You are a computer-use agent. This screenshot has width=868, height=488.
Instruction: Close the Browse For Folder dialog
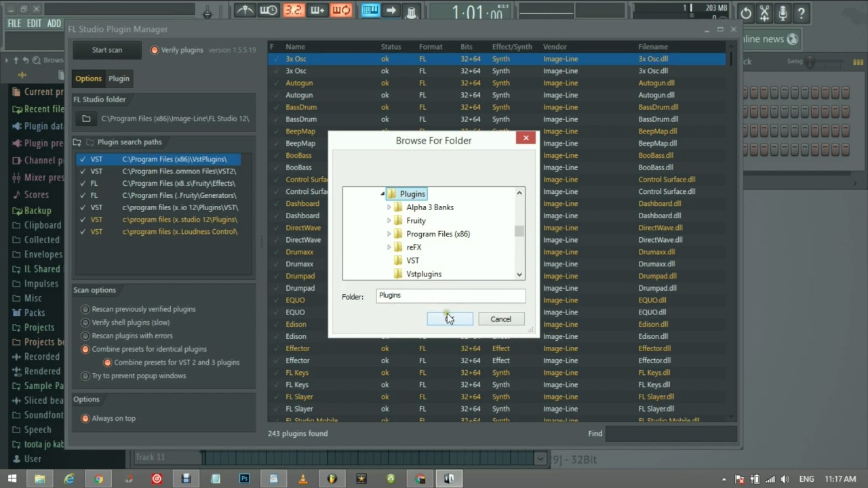click(526, 138)
